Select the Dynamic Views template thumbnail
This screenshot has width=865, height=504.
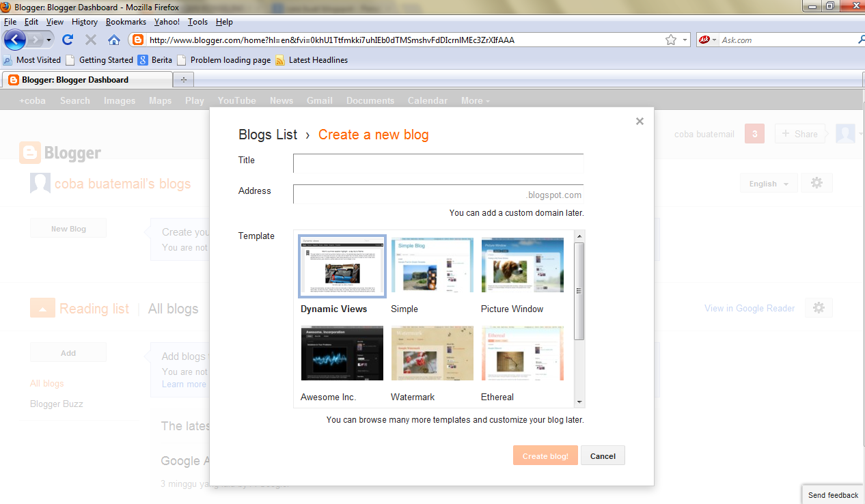coord(342,266)
